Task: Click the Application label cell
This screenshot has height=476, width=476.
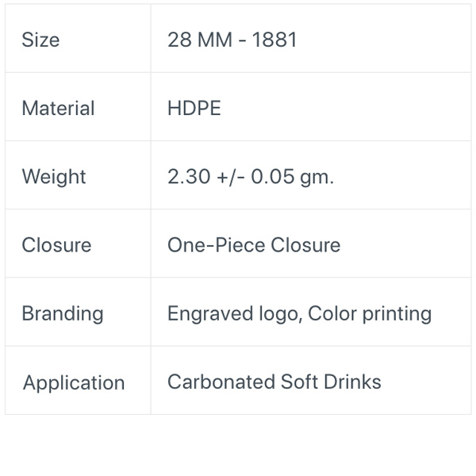Action: (78, 380)
